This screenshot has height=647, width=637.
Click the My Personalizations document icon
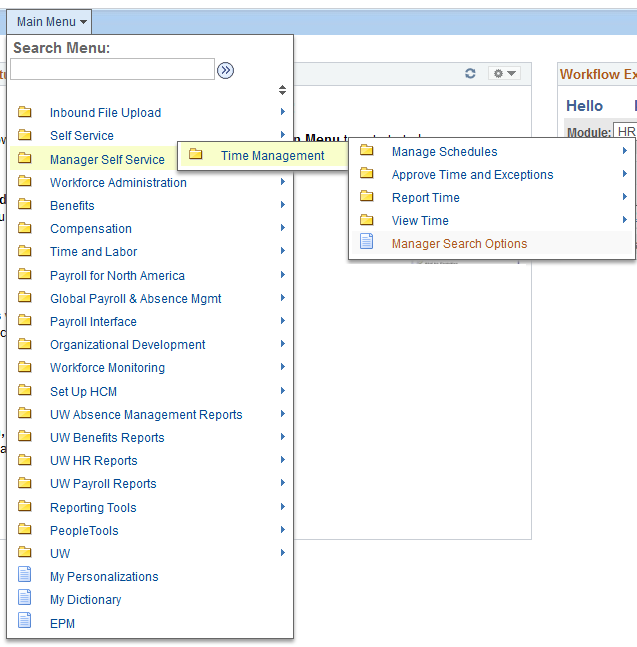point(25,574)
